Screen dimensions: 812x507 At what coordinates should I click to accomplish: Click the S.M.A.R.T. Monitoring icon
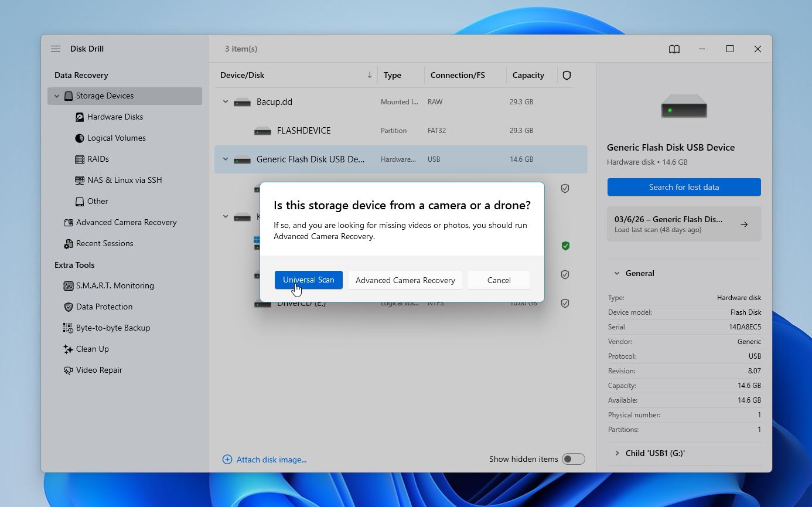pos(69,286)
